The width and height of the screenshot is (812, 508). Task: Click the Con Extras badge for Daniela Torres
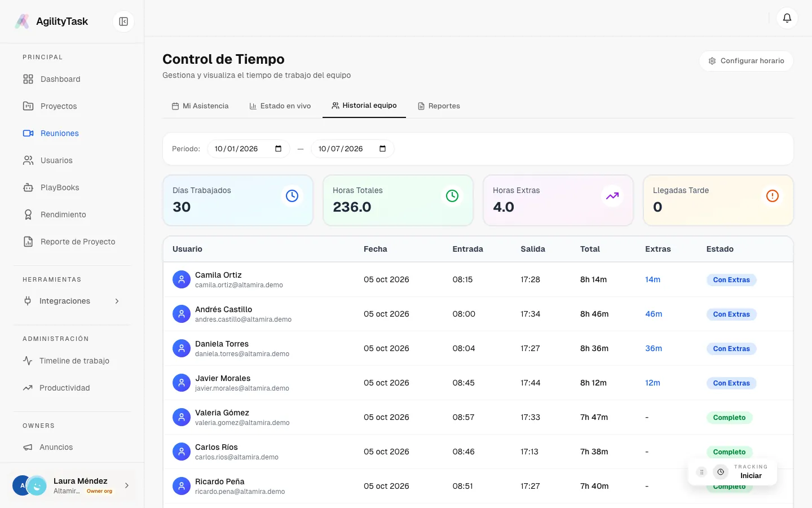tap(731, 349)
